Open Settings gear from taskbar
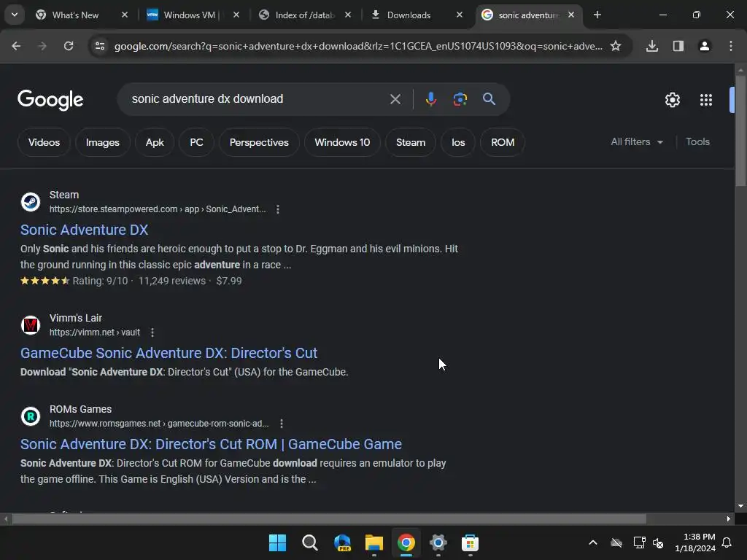Screen dimensions: 747x560 438,542
